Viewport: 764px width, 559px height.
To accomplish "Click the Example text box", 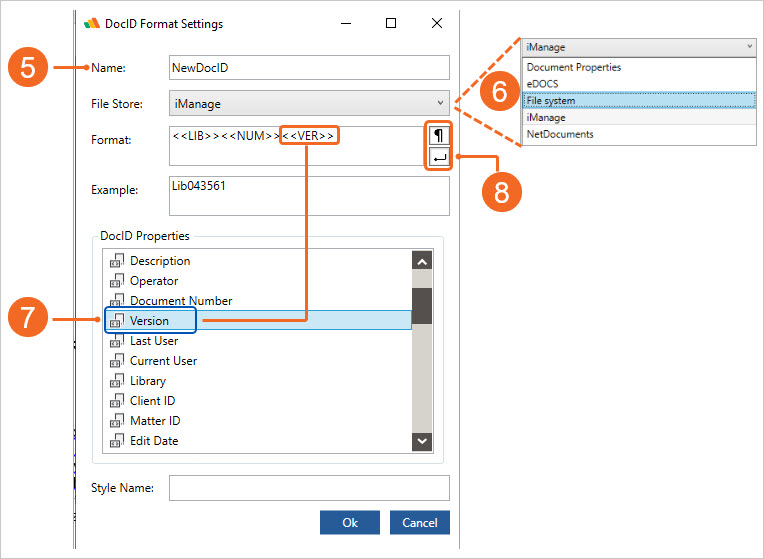I will [x=309, y=196].
